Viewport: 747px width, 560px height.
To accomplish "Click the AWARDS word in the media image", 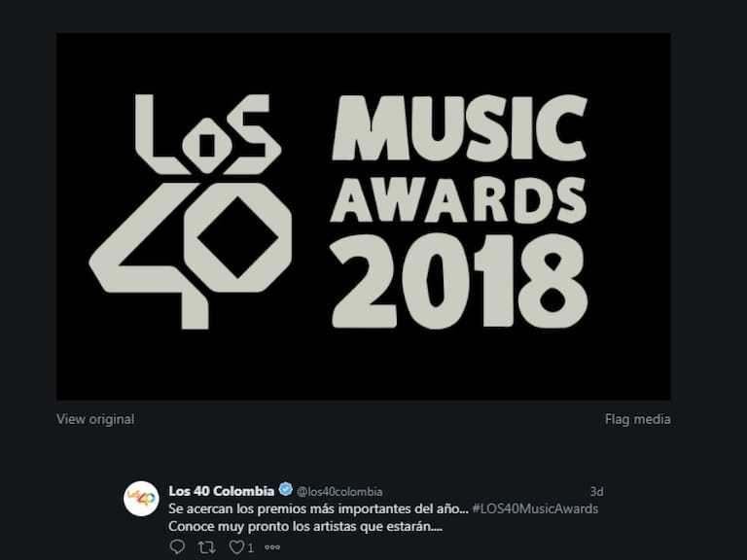I will (458, 200).
